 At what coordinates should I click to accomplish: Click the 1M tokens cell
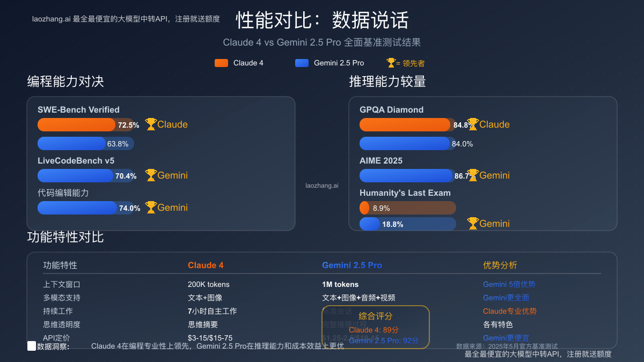click(x=340, y=284)
